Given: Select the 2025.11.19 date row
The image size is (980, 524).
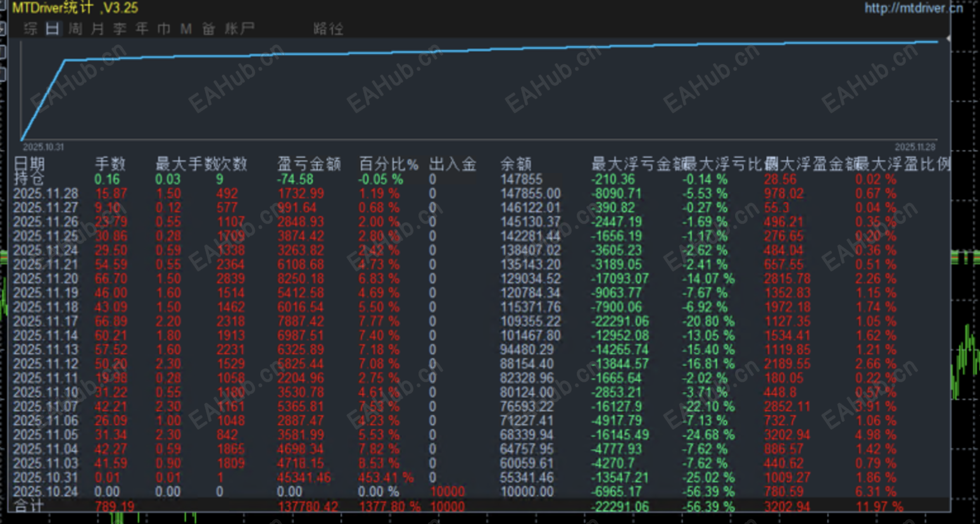Looking at the screenshot, I should (x=46, y=293).
